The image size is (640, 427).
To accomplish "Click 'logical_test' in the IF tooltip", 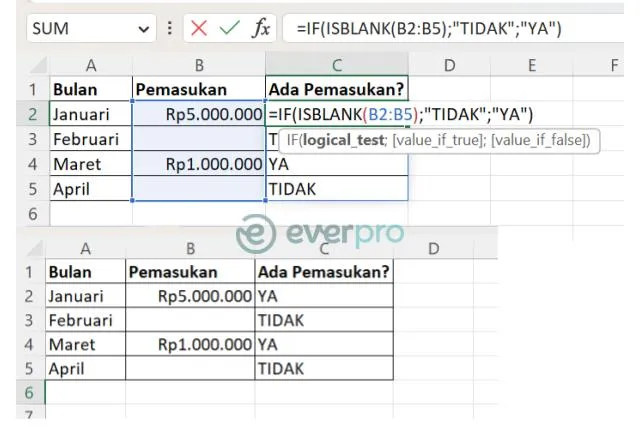I will pos(343,140).
